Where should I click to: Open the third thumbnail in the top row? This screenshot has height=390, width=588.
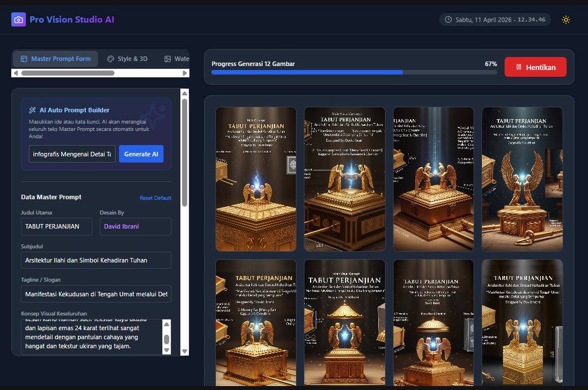[x=433, y=179]
